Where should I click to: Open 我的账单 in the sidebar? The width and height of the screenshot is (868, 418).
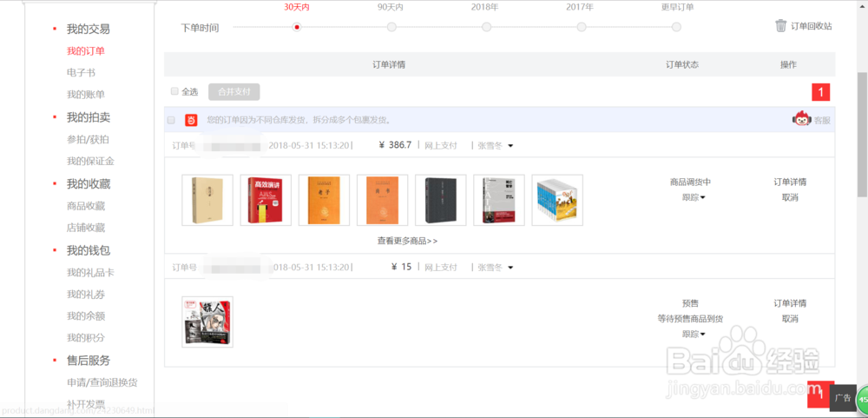tap(86, 94)
